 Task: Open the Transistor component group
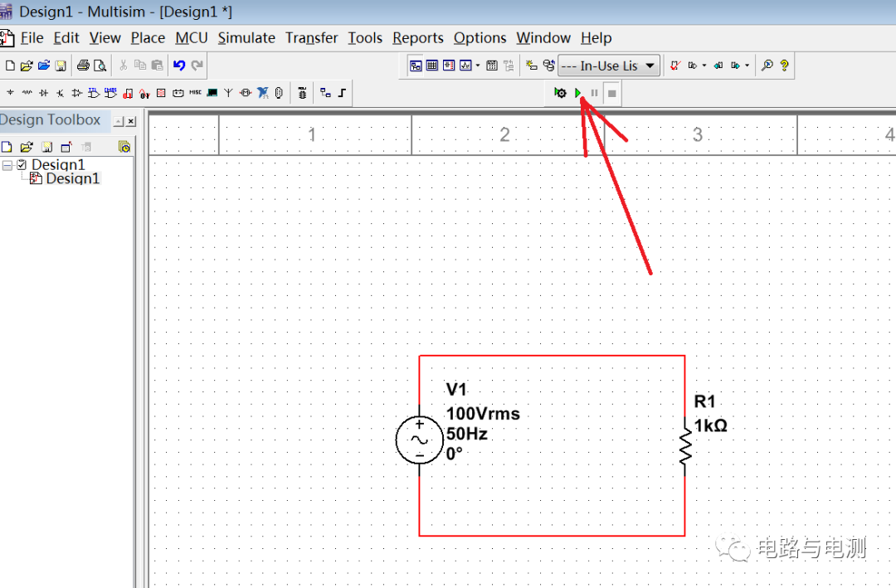click(60, 93)
